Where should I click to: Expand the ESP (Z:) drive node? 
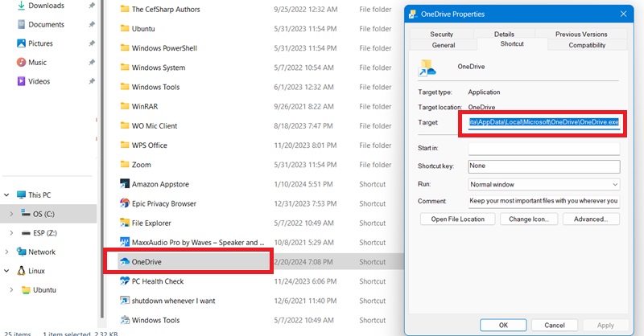[x=11, y=232]
